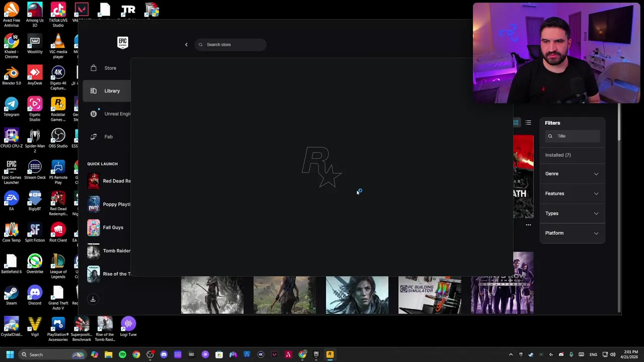644x362 pixels.
Task: Open AnyDesk desktop shortcut
Action: click(35, 76)
